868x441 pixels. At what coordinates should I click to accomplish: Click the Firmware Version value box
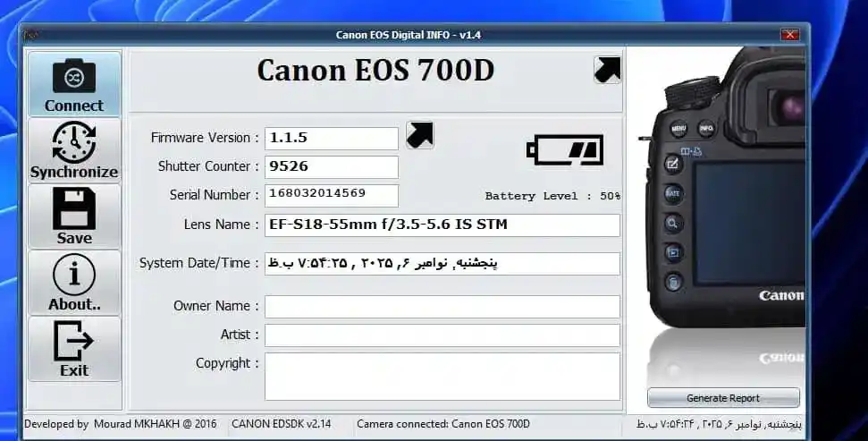[332, 139]
